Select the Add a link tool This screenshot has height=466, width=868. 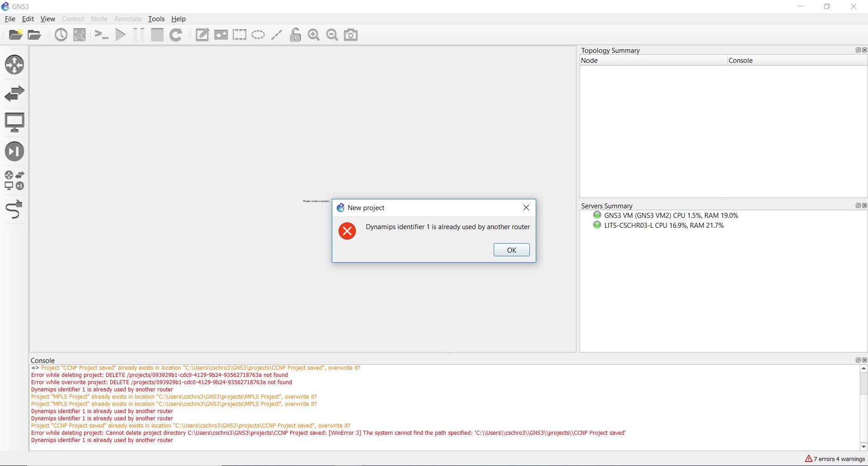tap(14, 209)
